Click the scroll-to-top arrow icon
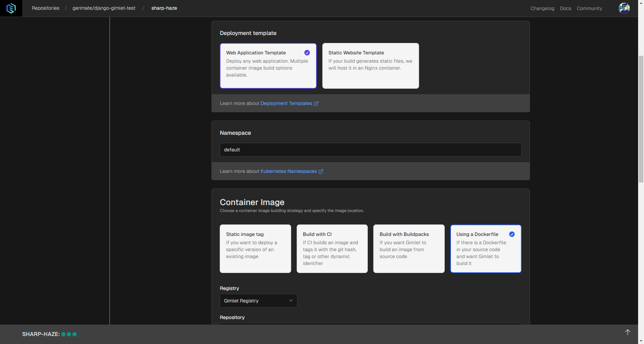644x344 pixels. click(x=627, y=332)
